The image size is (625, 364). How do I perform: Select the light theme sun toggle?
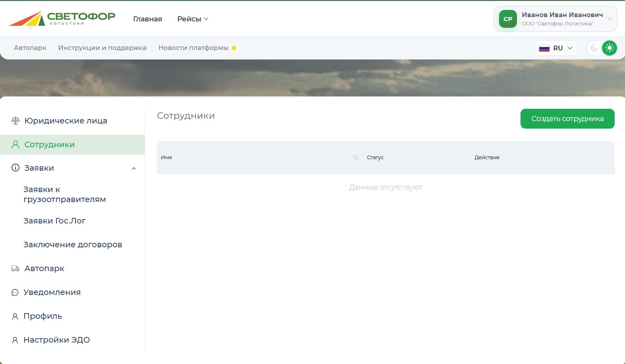(610, 48)
